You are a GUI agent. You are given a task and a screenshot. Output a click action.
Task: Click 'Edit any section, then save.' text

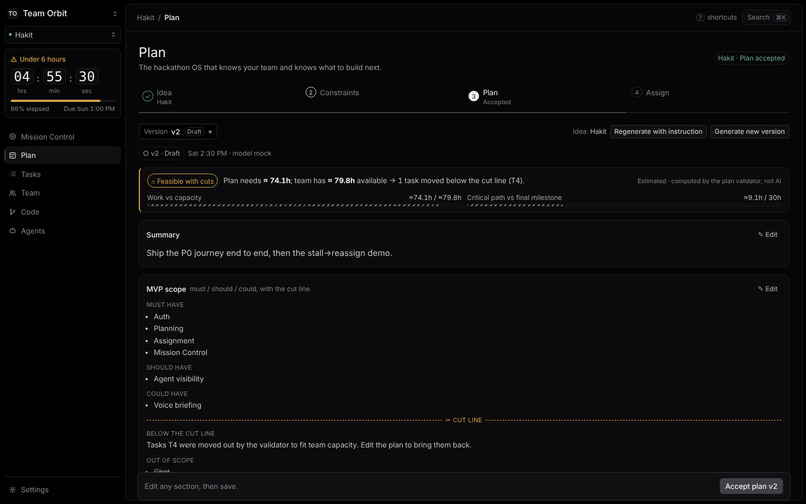click(x=191, y=487)
